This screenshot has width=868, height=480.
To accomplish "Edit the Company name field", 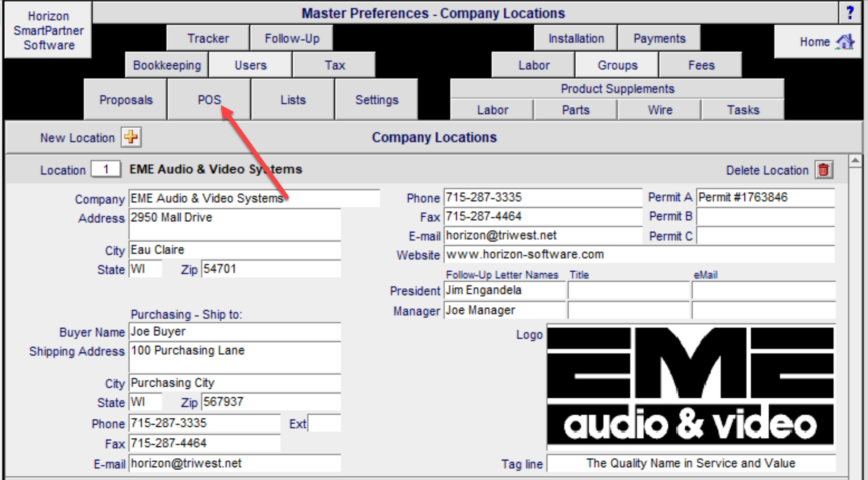I will [x=254, y=198].
